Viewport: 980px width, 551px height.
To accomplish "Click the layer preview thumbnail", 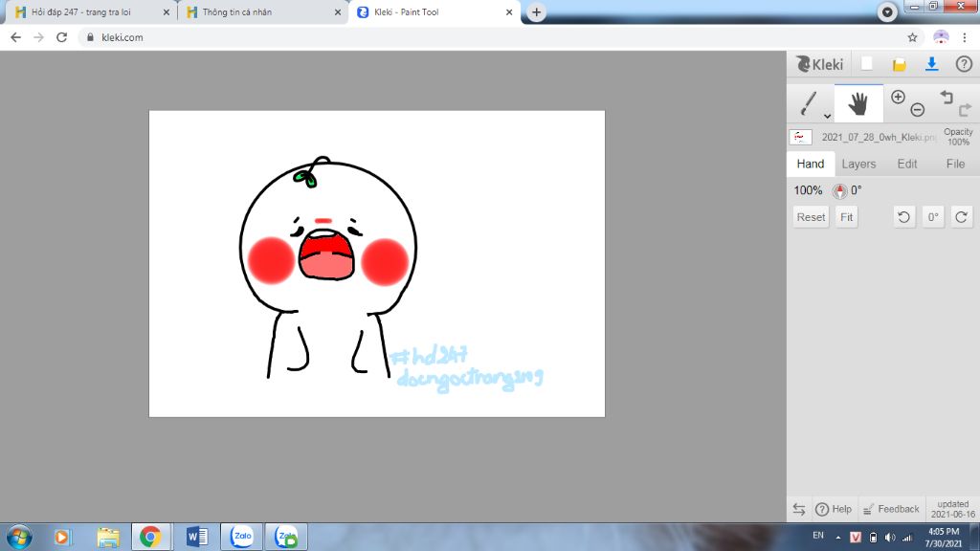I will (801, 137).
